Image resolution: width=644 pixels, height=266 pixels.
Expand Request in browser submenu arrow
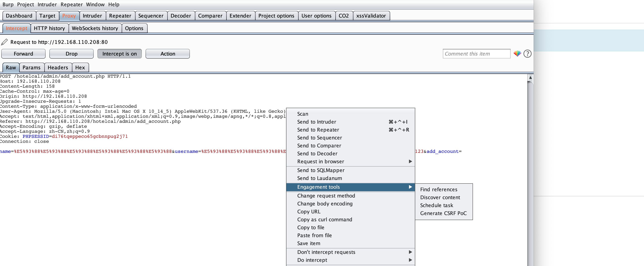pyautogui.click(x=410, y=161)
